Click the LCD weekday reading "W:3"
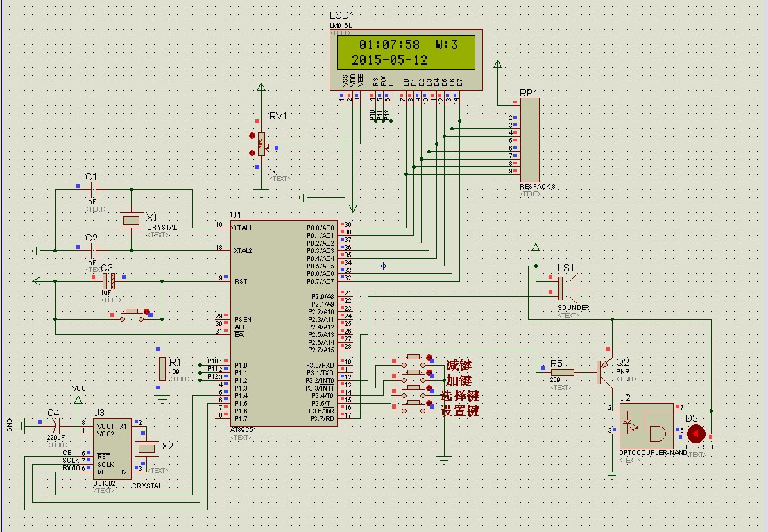Image resolution: width=768 pixels, height=532 pixels. pos(447,44)
